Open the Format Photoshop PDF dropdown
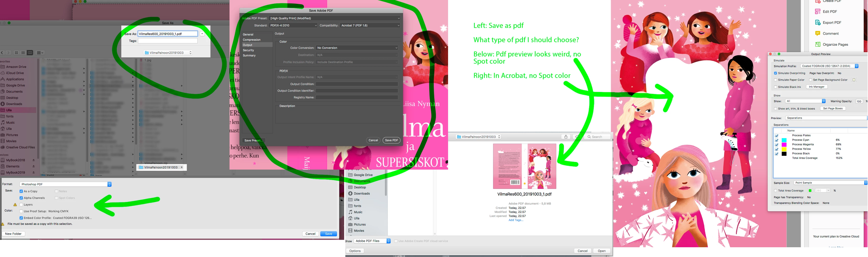 pos(65,184)
